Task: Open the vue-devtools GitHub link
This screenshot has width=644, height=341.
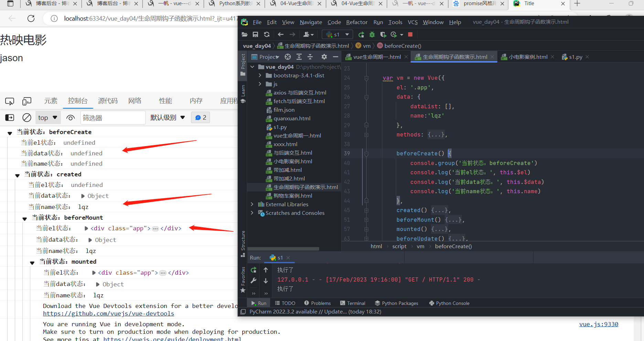Action: (x=108, y=313)
